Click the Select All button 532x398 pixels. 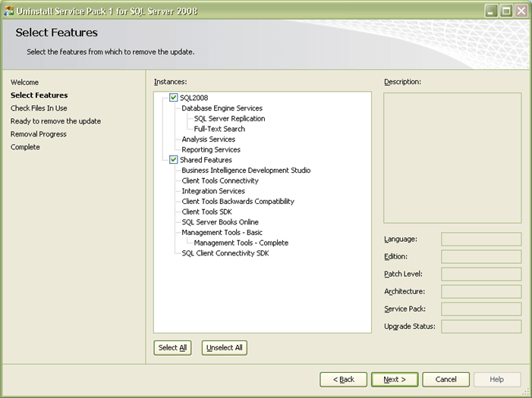point(172,348)
